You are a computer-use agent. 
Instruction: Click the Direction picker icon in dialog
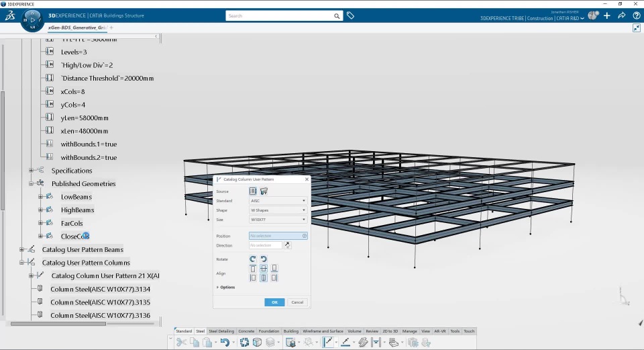(x=288, y=245)
